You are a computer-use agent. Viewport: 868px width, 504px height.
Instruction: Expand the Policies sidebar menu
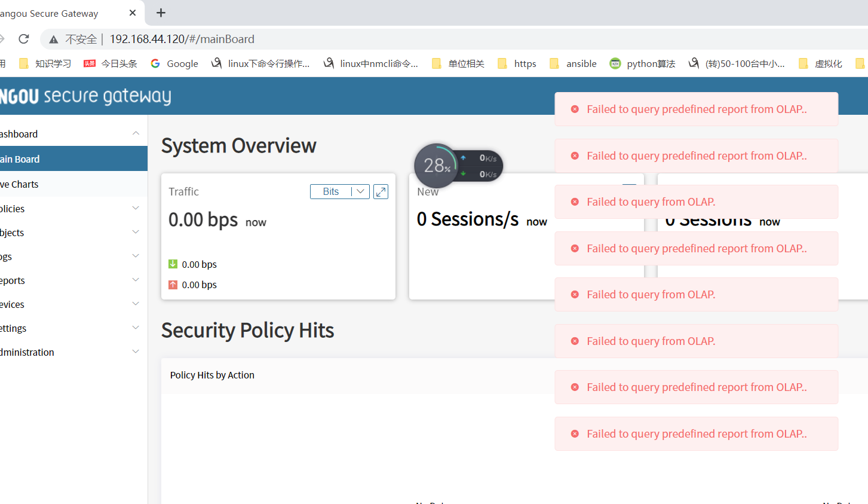72,209
